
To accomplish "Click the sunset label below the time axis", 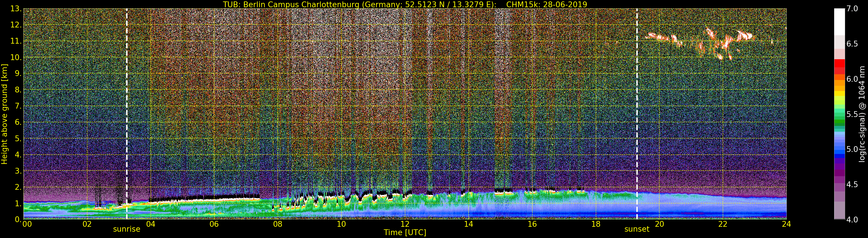I will pos(637,229).
